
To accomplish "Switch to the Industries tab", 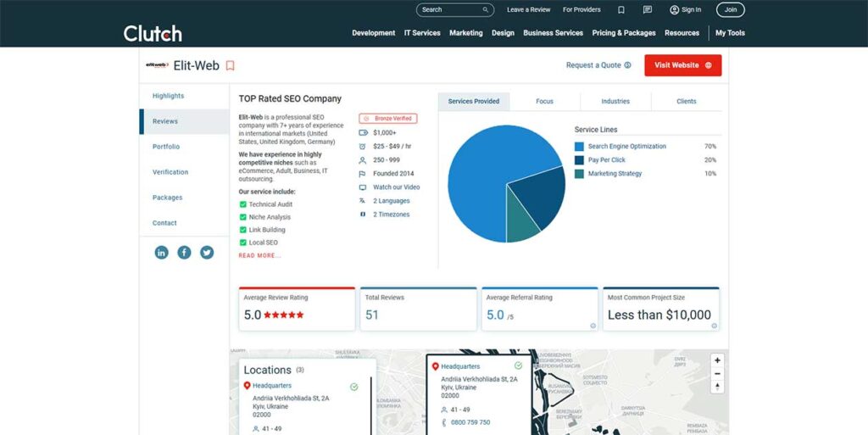I will pyautogui.click(x=615, y=102).
